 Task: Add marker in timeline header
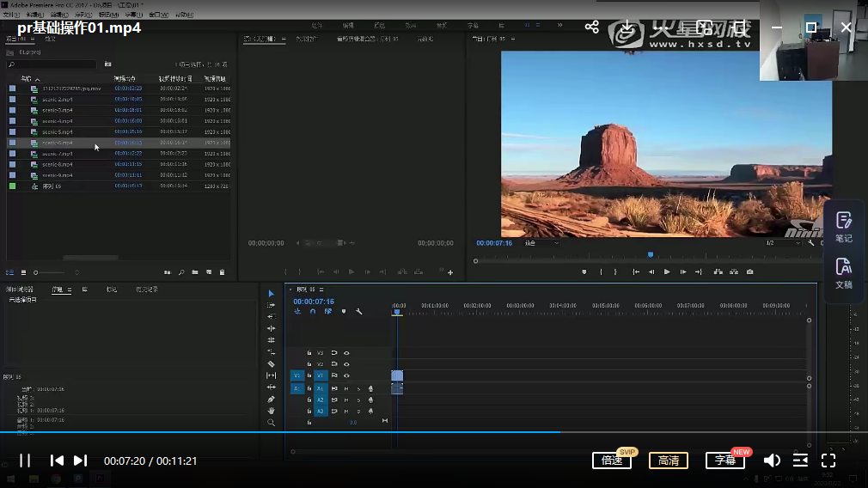[x=344, y=312]
